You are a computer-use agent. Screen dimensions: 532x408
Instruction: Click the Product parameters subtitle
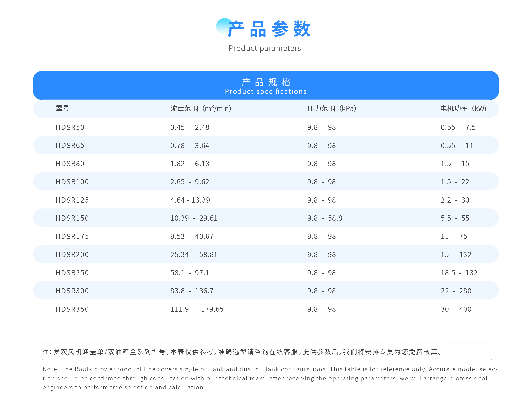(265, 48)
